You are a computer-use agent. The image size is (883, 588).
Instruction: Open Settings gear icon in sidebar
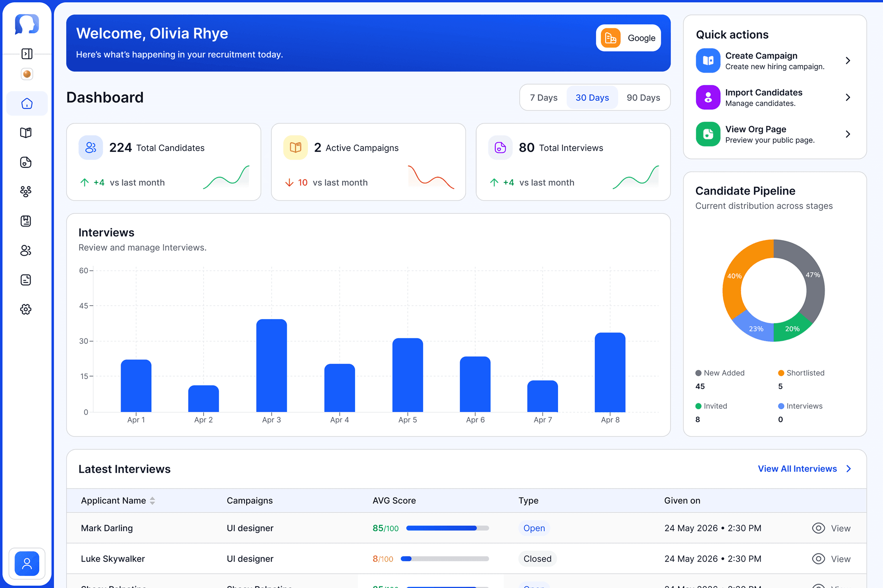26,309
